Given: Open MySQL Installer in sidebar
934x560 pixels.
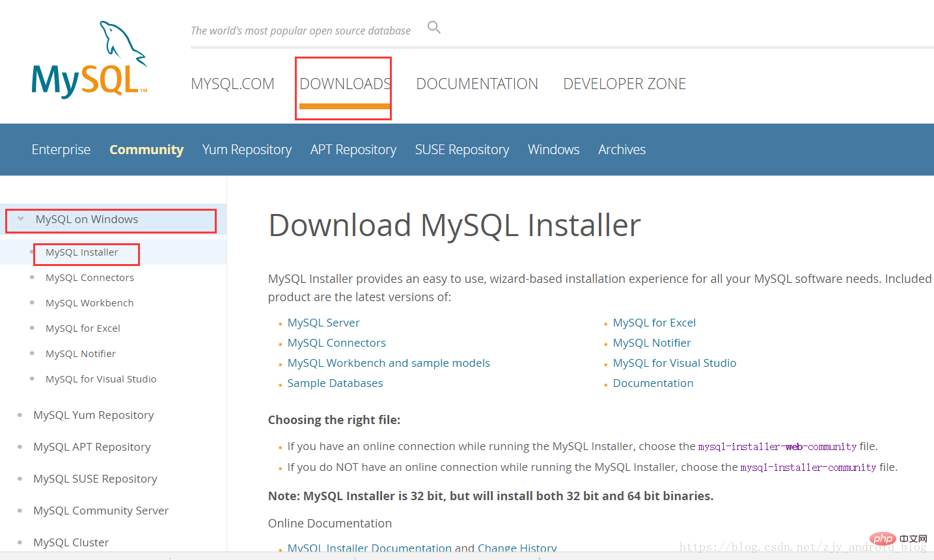Looking at the screenshot, I should point(82,252).
